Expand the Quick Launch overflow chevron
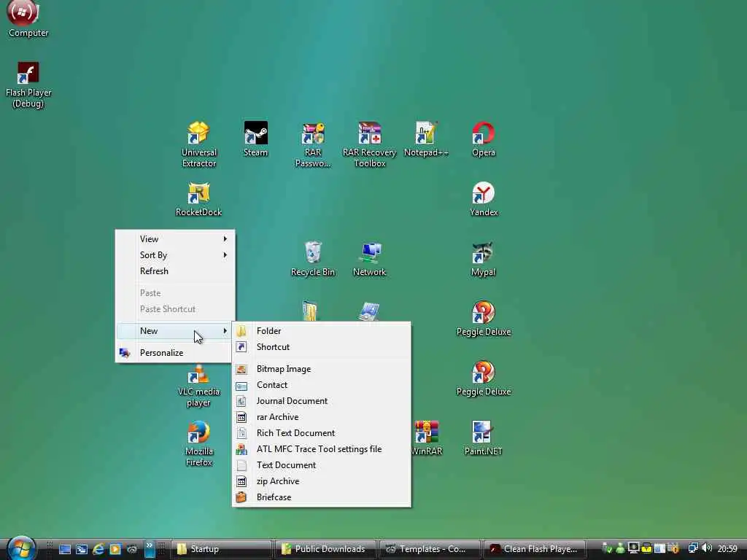This screenshot has width=747, height=560. (150, 549)
